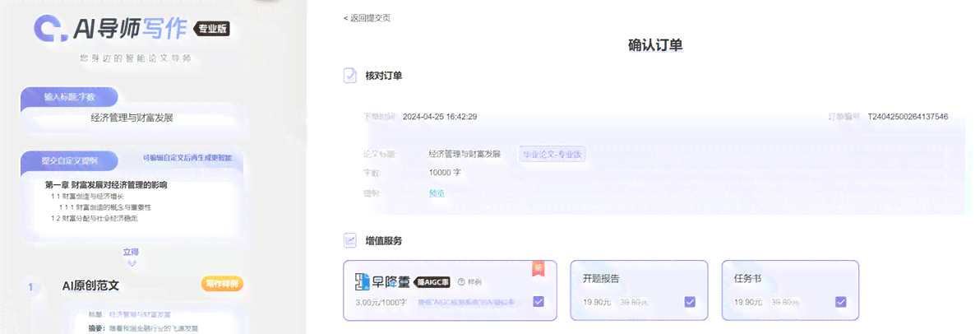Screen dimensions: 980x334
Task: Click the 专业版 badge beside the logo
Action: pyautogui.click(x=212, y=28)
